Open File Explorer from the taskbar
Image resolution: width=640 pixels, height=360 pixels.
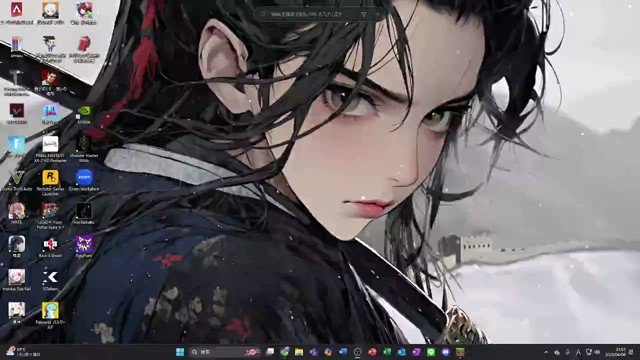299,352
